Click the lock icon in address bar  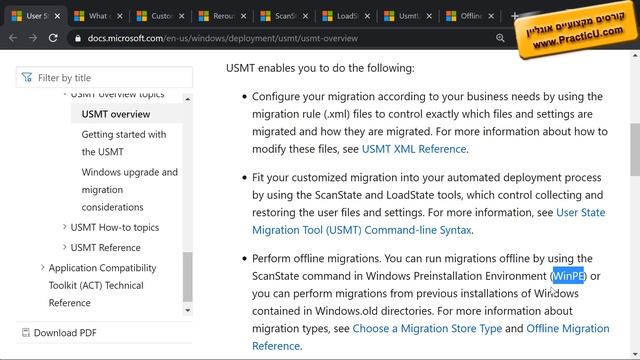78,38
